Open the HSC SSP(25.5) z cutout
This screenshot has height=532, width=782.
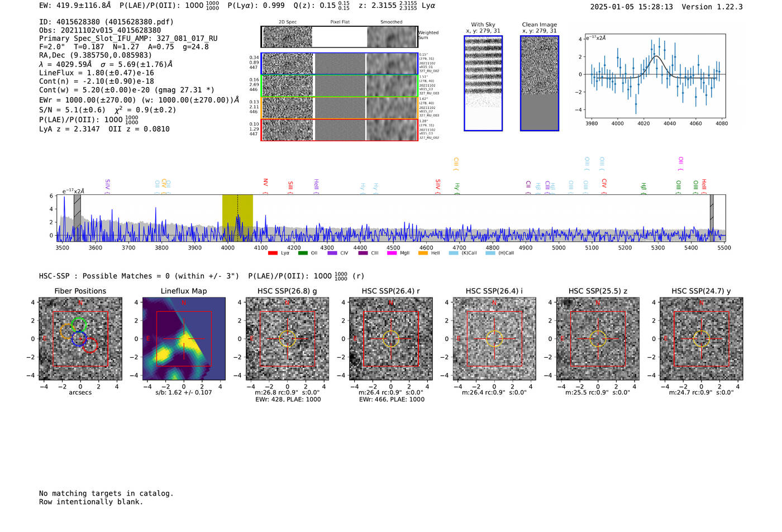point(598,338)
